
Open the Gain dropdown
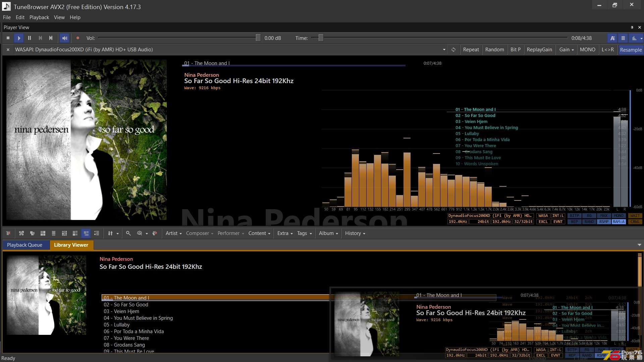pos(566,50)
